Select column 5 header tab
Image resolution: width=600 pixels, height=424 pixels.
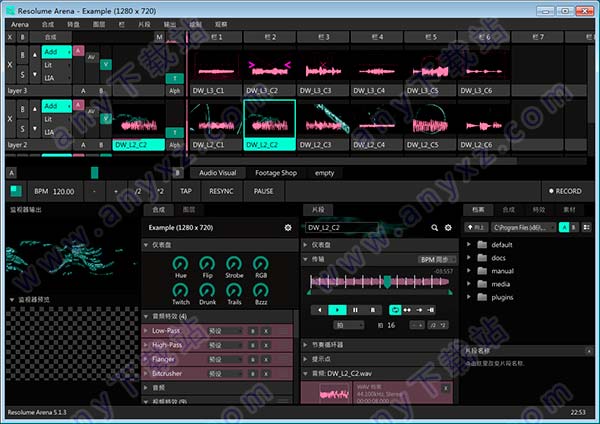tap(430, 37)
